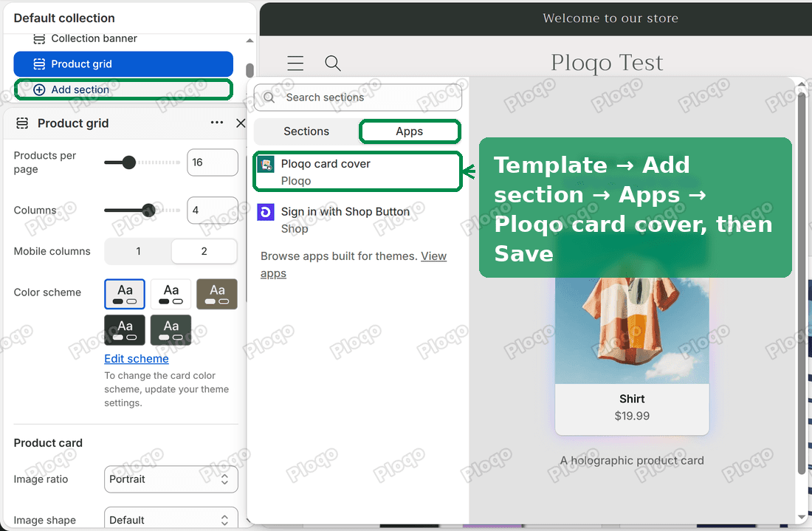Adjust the Products per page slider
Viewport: 812px width, 531px height.
[x=129, y=162]
